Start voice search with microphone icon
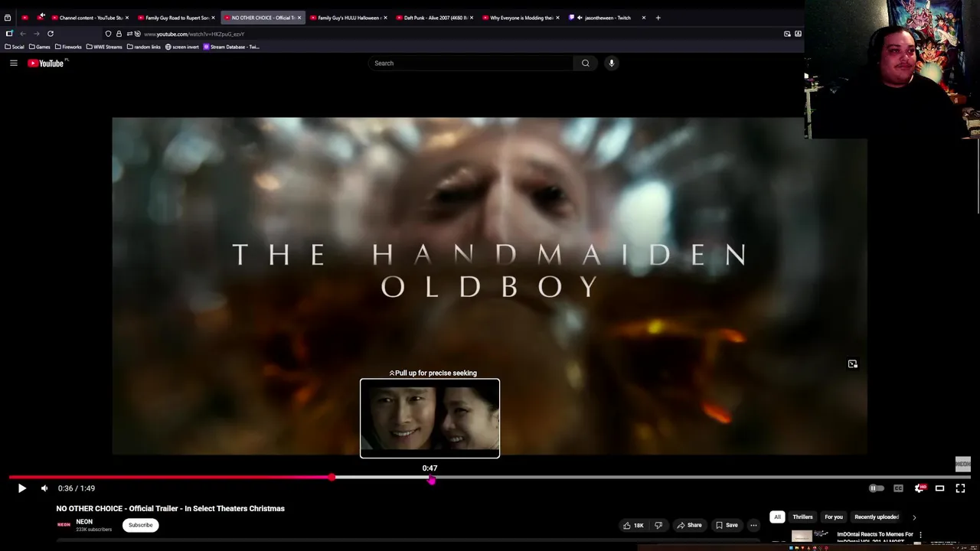 coord(612,63)
